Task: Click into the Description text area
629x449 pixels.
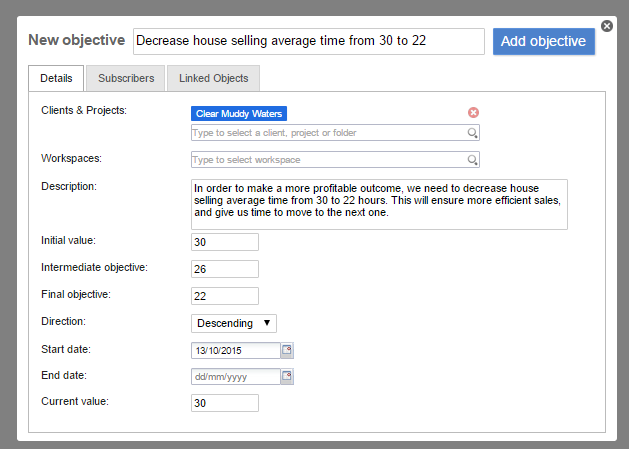Action: (378, 204)
